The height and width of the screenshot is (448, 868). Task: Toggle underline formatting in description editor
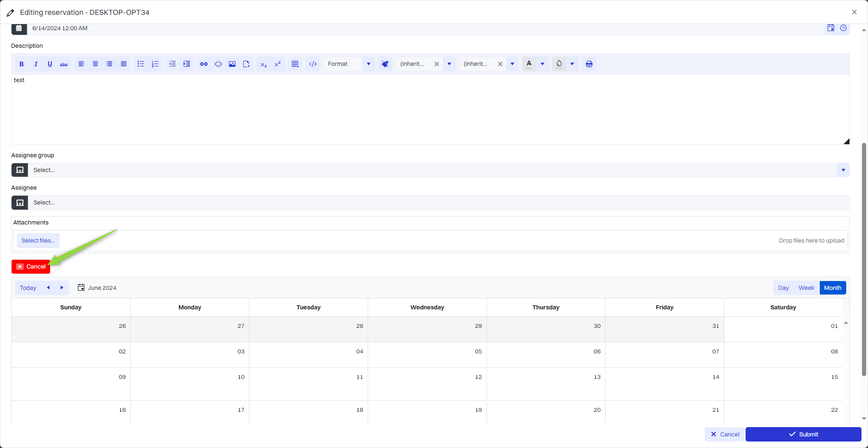click(x=50, y=64)
